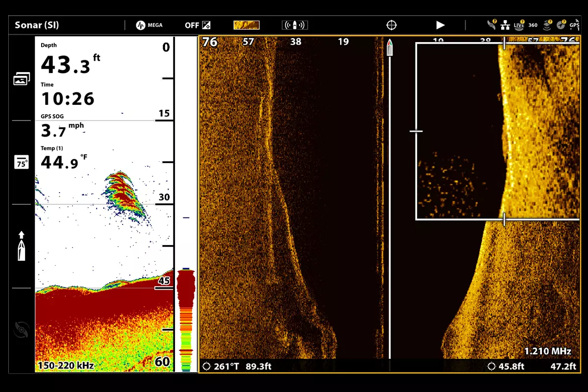
Task: Open the screenshots gallery icon in sidebar
Action: click(x=22, y=78)
